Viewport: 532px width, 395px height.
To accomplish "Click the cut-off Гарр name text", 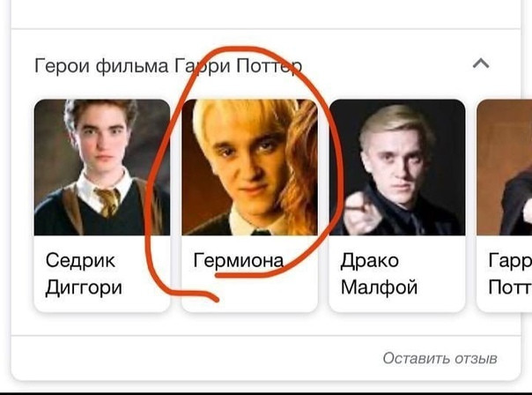I will point(510,260).
